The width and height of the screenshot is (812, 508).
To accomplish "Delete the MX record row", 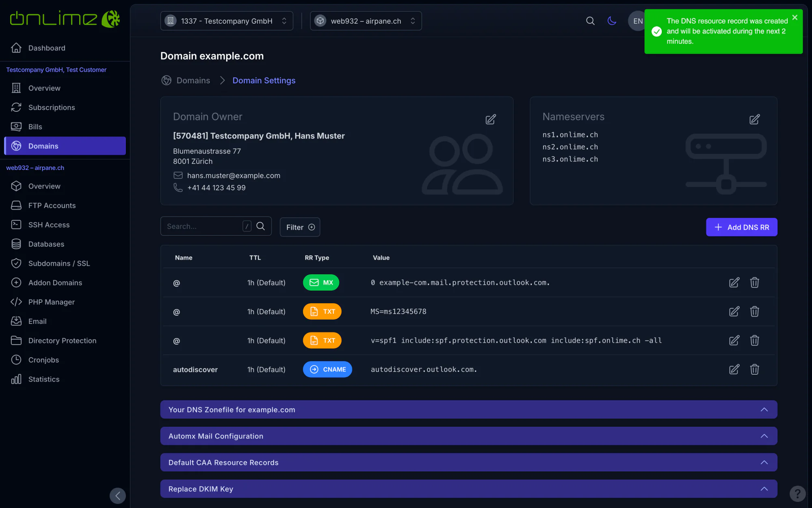I will coord(754,283).
